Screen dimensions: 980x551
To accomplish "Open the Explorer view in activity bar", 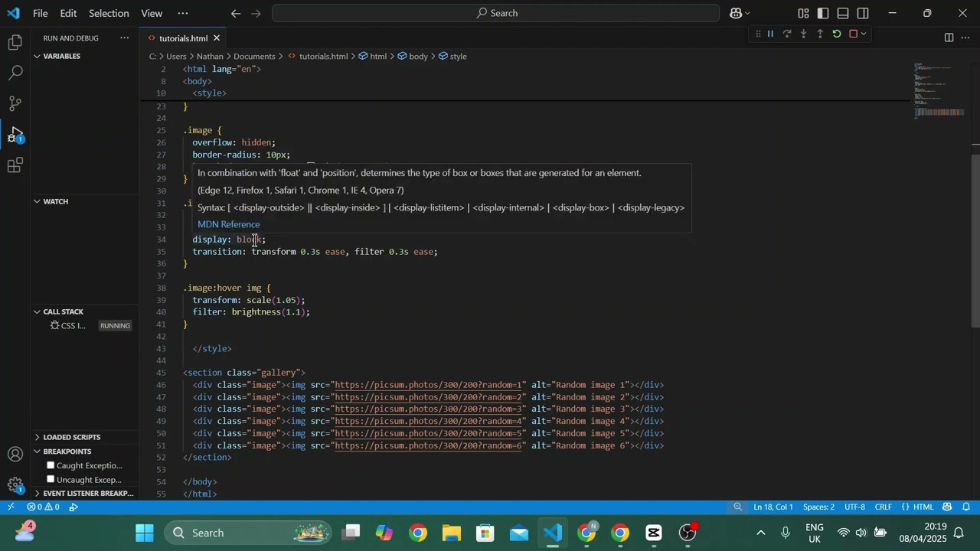I will tap(15, 42).
